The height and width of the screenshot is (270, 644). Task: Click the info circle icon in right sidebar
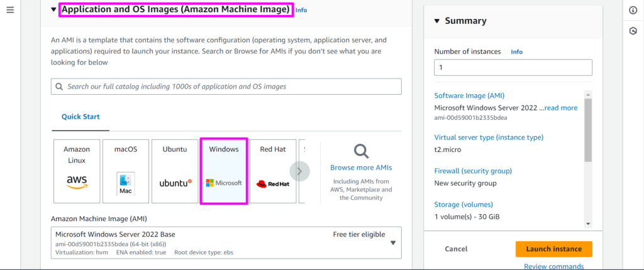pos(633,11)
